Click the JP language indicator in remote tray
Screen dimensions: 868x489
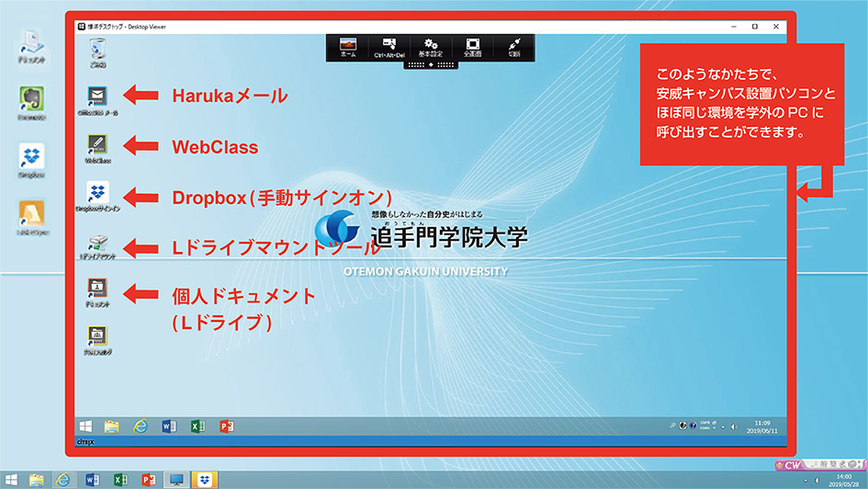tap(672, 426)
